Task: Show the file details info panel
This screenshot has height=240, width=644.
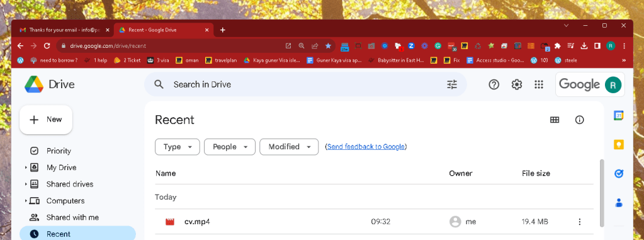Action: [580, 120]
